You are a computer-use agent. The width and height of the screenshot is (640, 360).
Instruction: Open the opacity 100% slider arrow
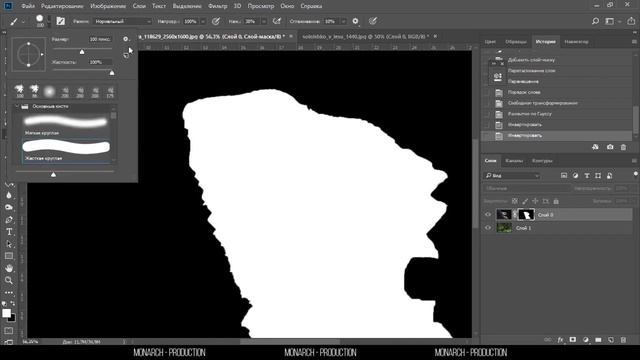pyautogui.click(x=202, y=21)
